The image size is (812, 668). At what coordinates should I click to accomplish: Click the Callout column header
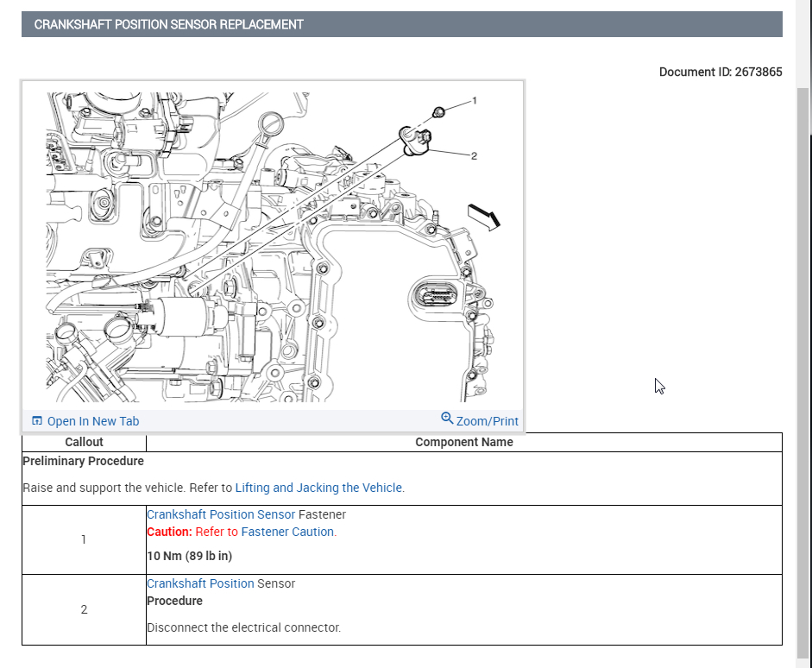[x=84, y=442]
